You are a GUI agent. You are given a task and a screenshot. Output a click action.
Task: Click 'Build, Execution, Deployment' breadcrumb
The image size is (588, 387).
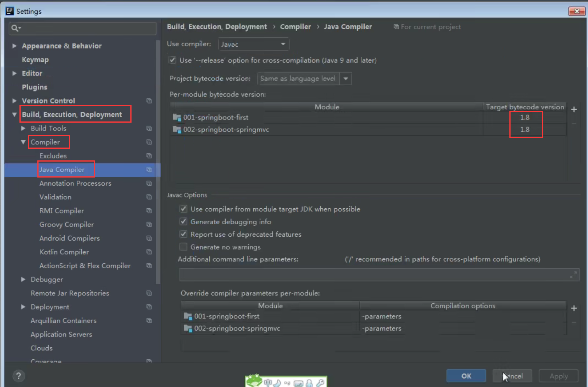(x=217, y=26)
